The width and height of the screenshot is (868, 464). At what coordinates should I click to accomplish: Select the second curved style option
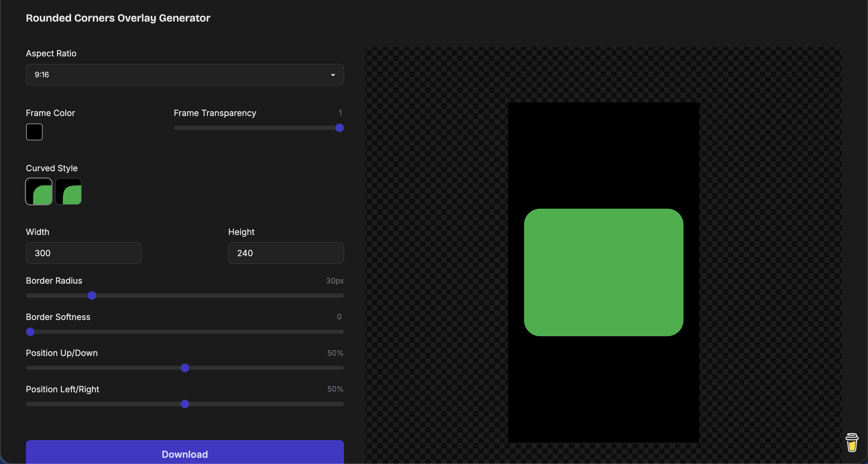[x=68, y=191]
